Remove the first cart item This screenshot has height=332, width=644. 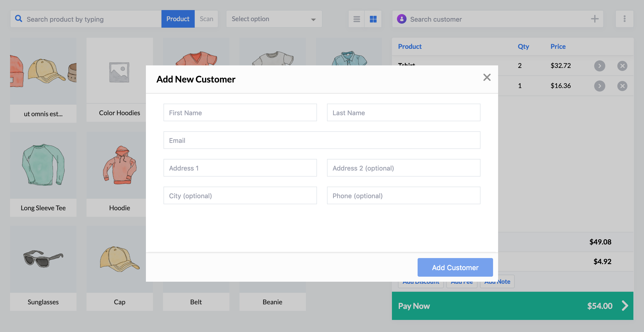[622, 66]
